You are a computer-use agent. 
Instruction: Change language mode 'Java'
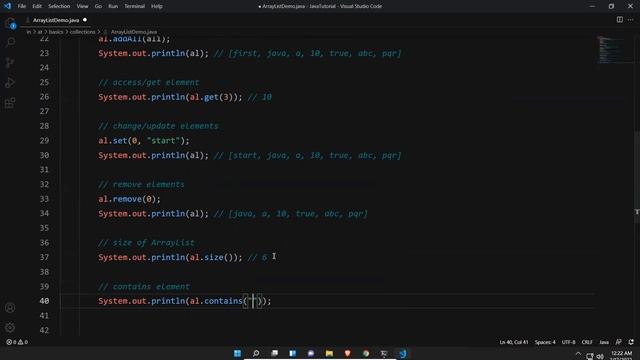(604, 342)
